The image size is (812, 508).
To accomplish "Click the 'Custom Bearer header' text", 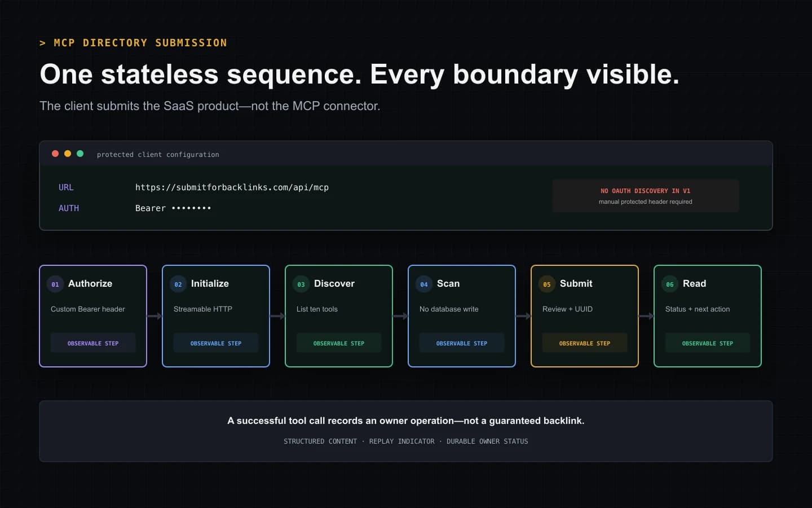I will tap(88, 309).
